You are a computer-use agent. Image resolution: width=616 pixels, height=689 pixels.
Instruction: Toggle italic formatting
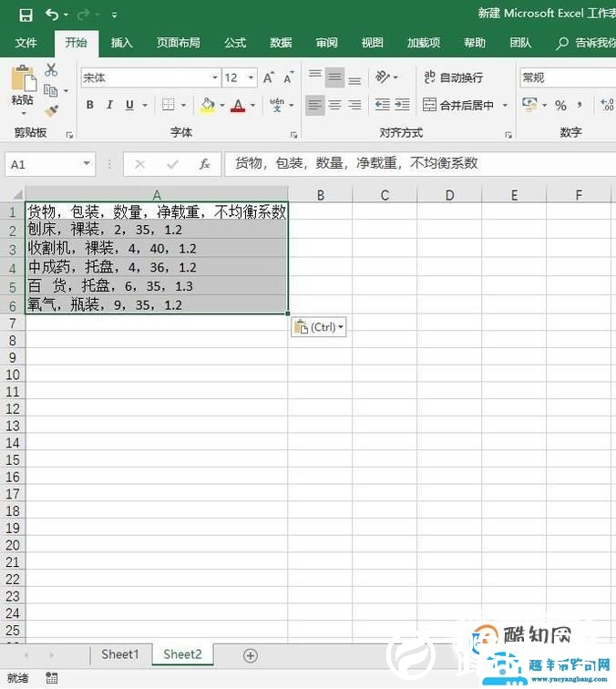pos(109,105)
